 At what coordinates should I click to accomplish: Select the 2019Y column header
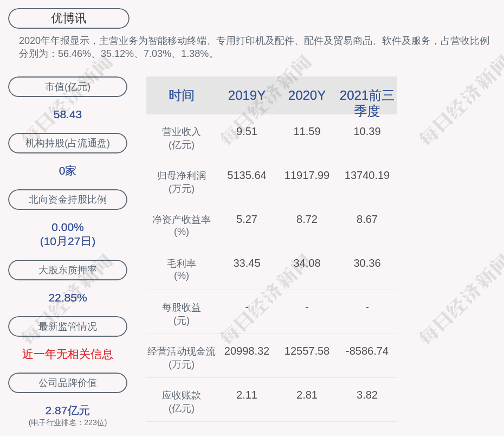pyautogui.click(x=247, y=95)
